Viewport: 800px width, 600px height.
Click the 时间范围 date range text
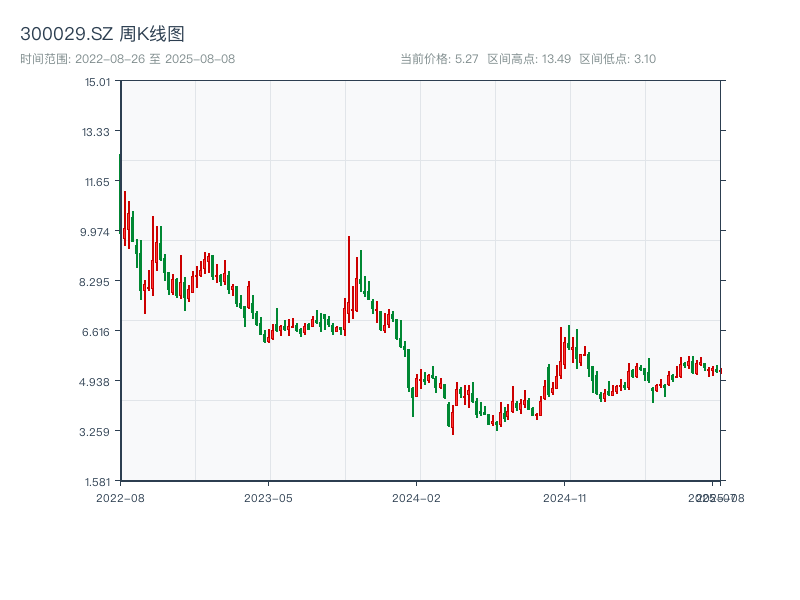127,59
